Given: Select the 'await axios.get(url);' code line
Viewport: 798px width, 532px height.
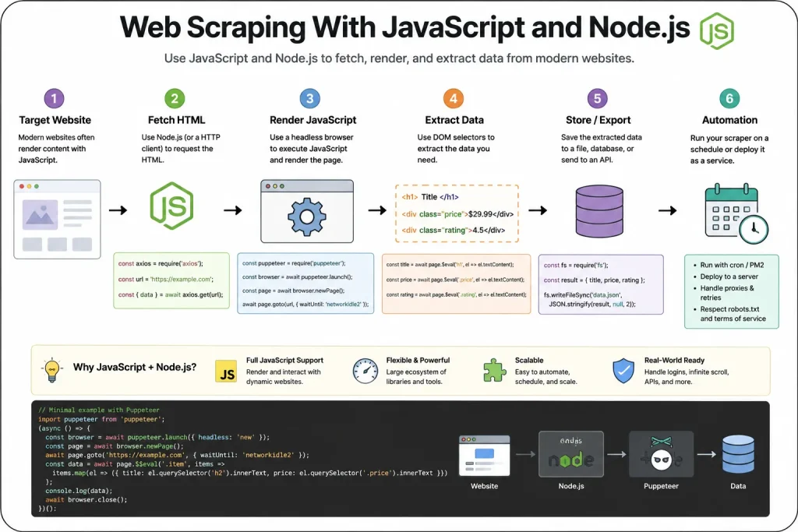Looking at the screenshot, I should pos(171,294).
